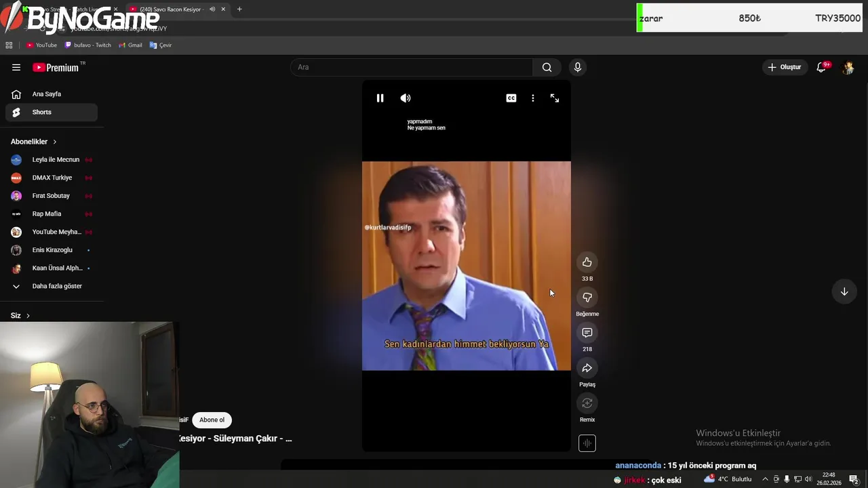Open the account avatar menu
This screenshot has width=868, height=488.
tap(848, 67)
